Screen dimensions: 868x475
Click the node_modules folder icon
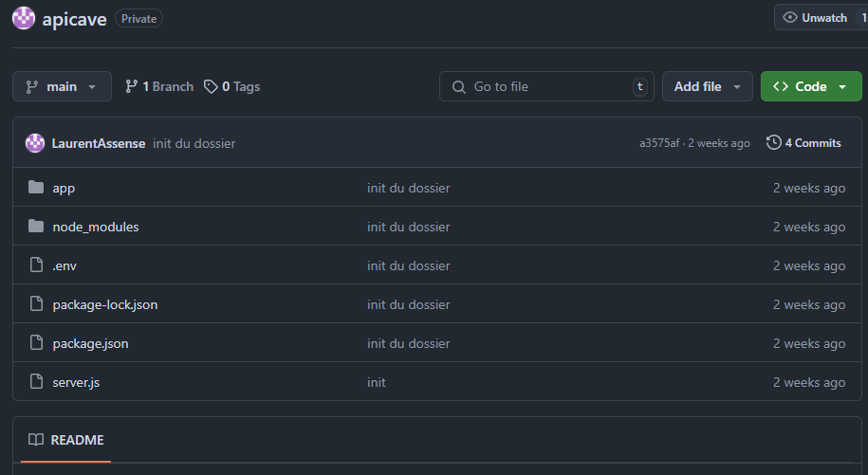(x=36, y=227)
